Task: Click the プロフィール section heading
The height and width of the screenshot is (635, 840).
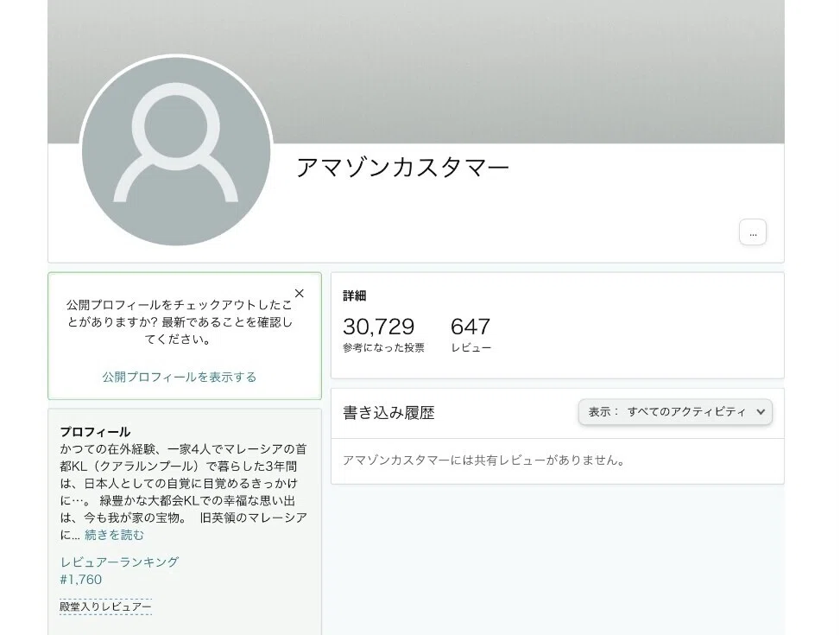Action: [x=95, y=432]
